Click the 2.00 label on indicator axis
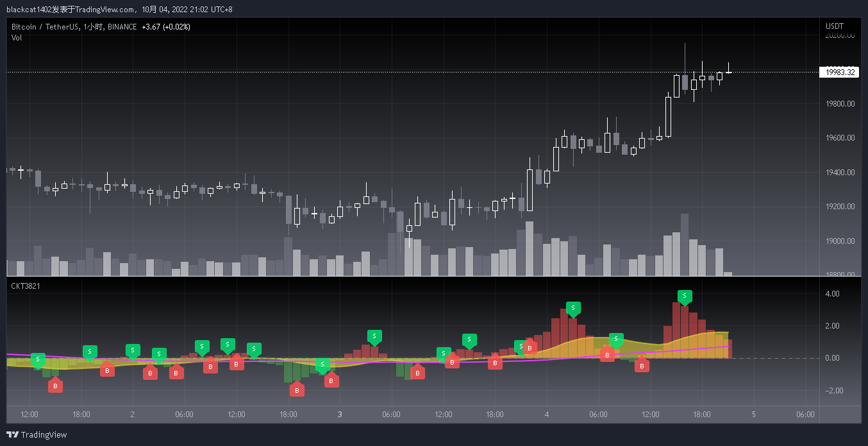Screen dimensions: 868x446 (832, 326)
